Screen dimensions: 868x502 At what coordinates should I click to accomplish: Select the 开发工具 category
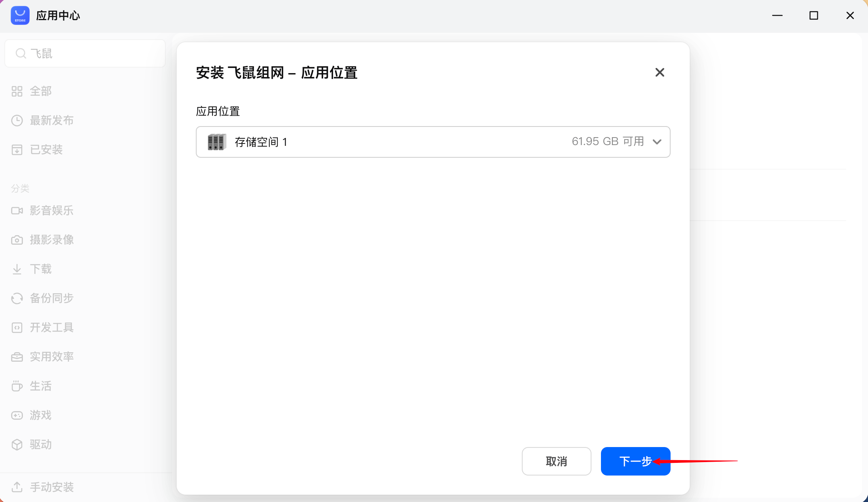coord(52,328)
